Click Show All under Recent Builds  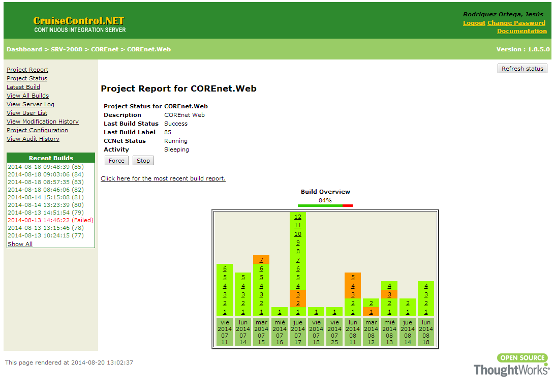point(20,244)
